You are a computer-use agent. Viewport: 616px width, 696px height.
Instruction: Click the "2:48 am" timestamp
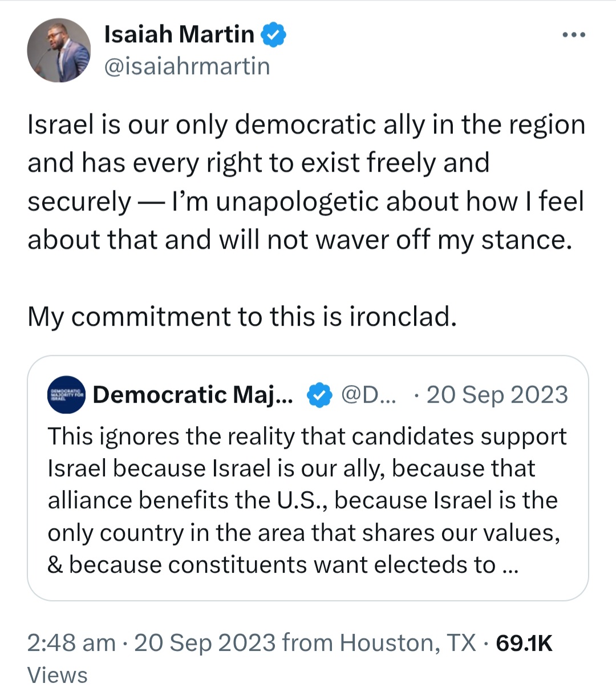pos(71,643)
